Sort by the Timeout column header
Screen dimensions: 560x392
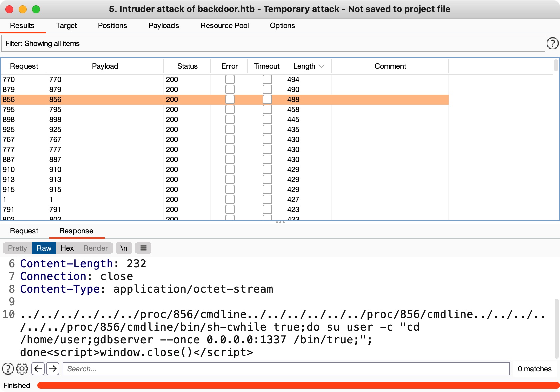point(267,66)
